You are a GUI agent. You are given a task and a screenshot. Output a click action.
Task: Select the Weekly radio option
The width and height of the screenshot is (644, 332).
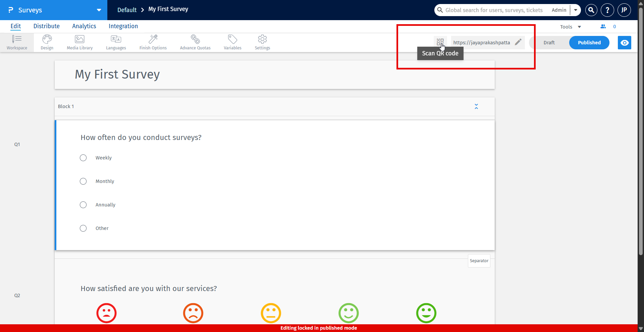[x=83, y=157]
